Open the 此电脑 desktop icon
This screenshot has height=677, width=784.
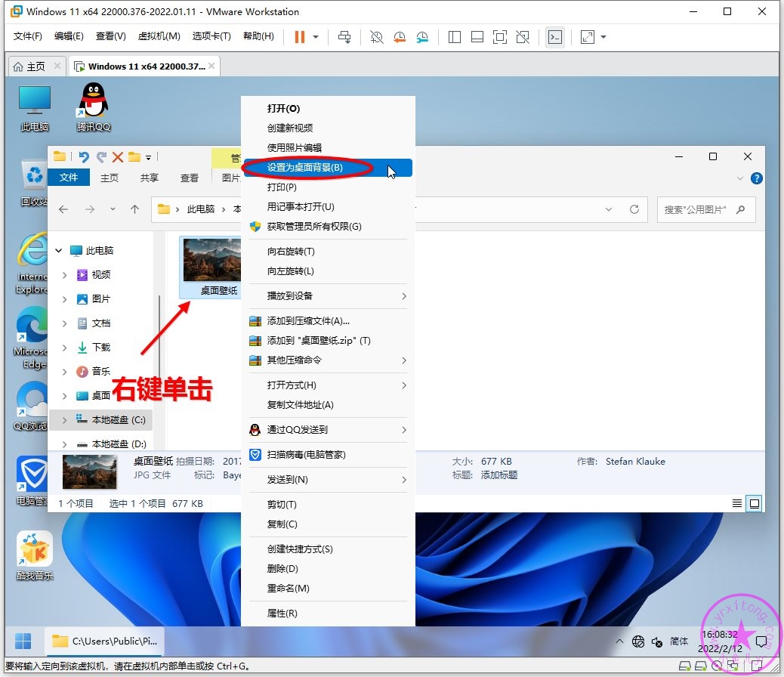35,107
